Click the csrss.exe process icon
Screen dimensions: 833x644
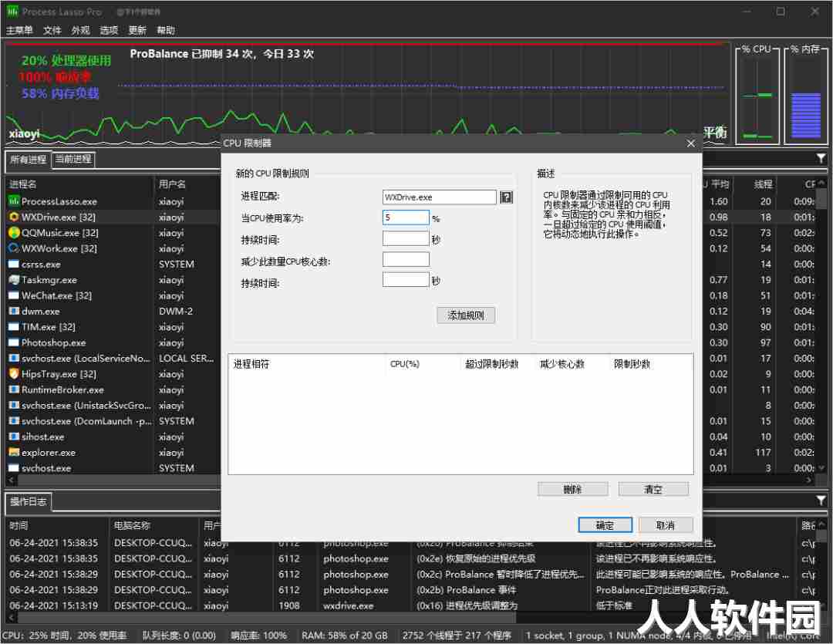click(13, 264)
